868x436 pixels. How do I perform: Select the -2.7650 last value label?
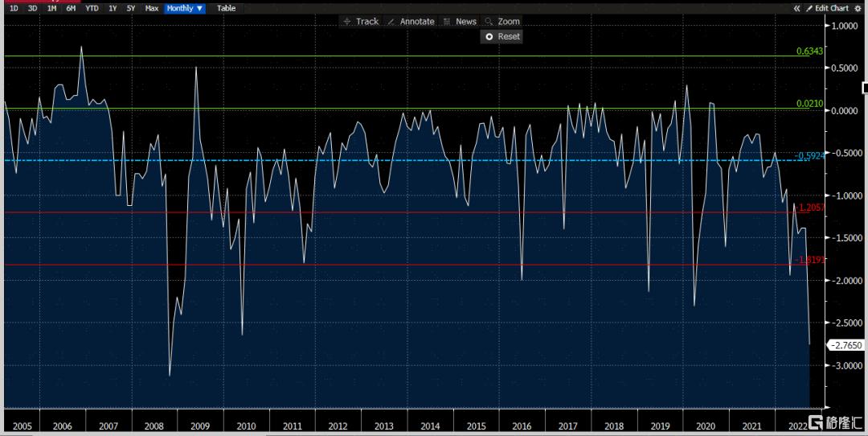click(x=845, y=345)
